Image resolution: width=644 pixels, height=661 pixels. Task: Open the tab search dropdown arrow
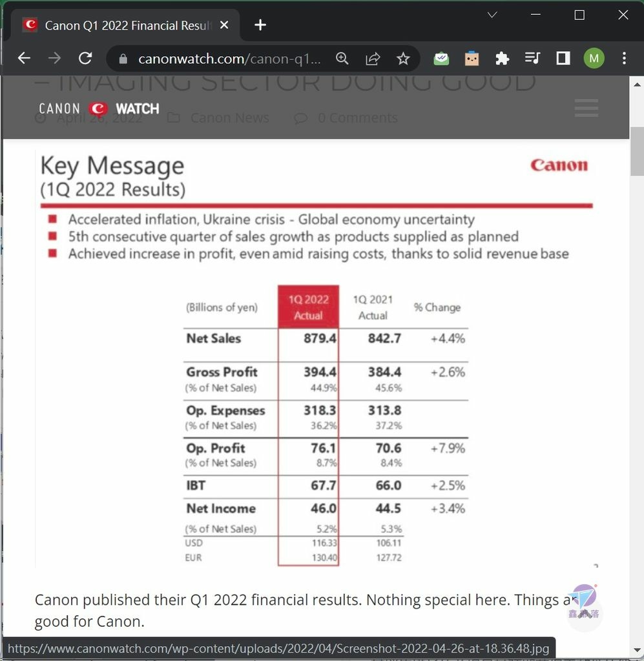pyautogui.click(x=492, y=15)
